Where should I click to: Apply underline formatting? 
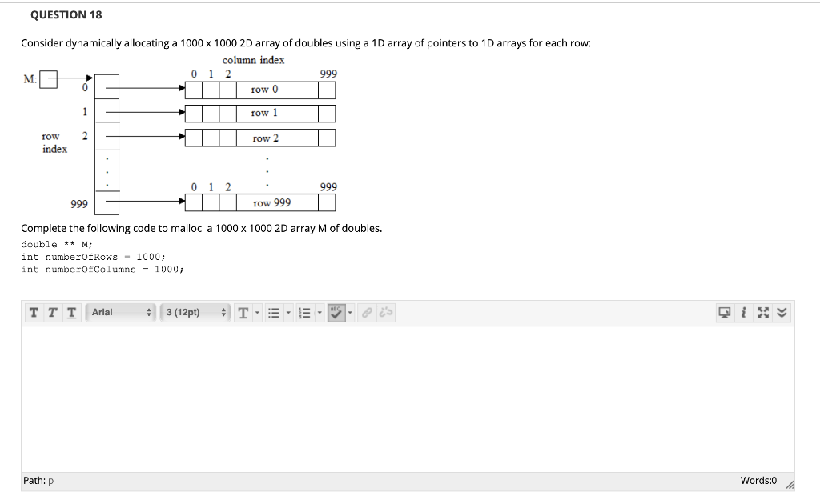tap(70, 312)
